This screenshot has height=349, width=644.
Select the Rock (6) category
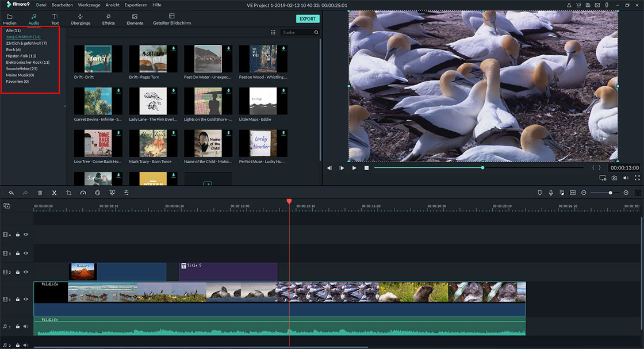[x=13, y=49]
